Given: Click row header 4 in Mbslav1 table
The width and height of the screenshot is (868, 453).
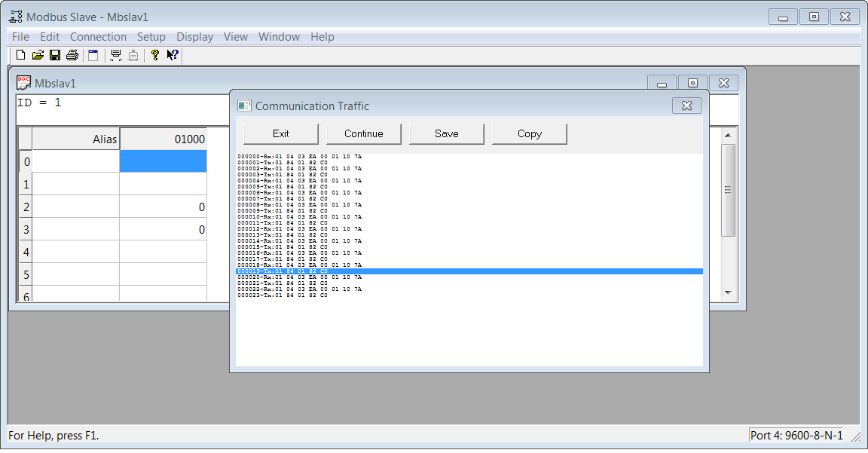Looking at the screenshot, I should click(x=26, y=252).
